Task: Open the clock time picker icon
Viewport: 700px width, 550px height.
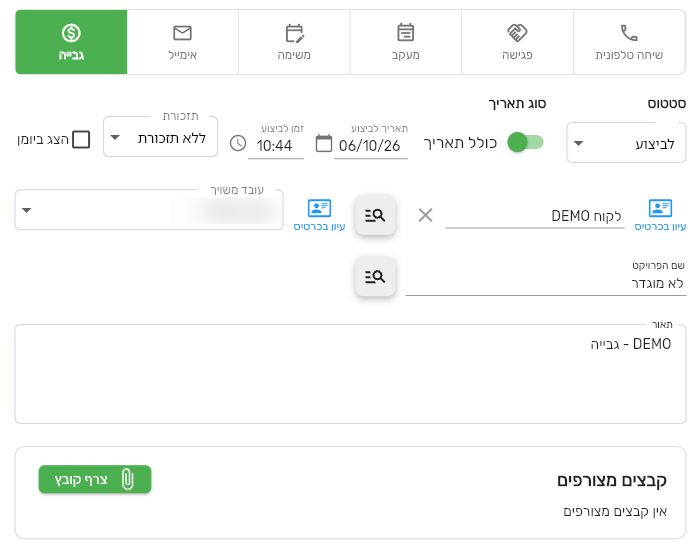Action: click(x=238, y=144)
